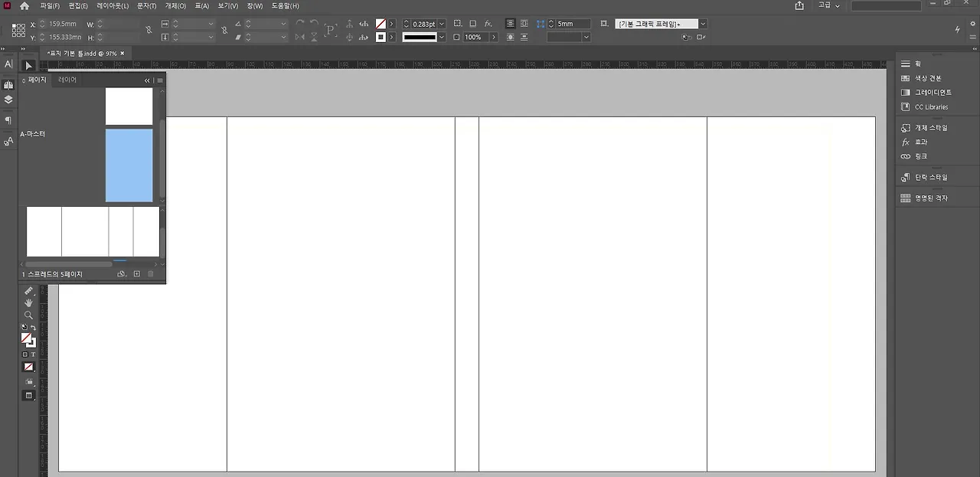
Task: Click the 5mm corner size field
Action: coord(573,24)
